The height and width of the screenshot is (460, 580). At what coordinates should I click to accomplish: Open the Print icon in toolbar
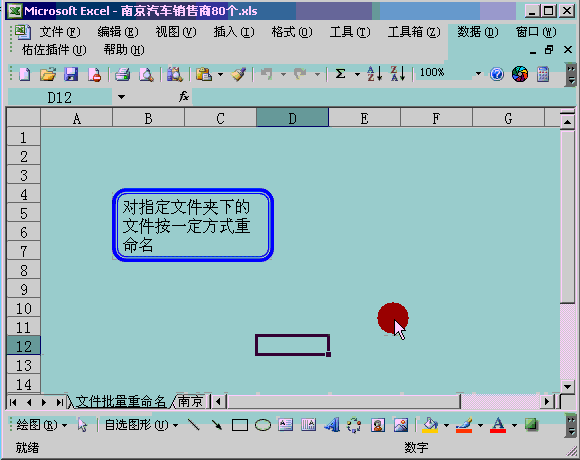click(x=122, y=74)
